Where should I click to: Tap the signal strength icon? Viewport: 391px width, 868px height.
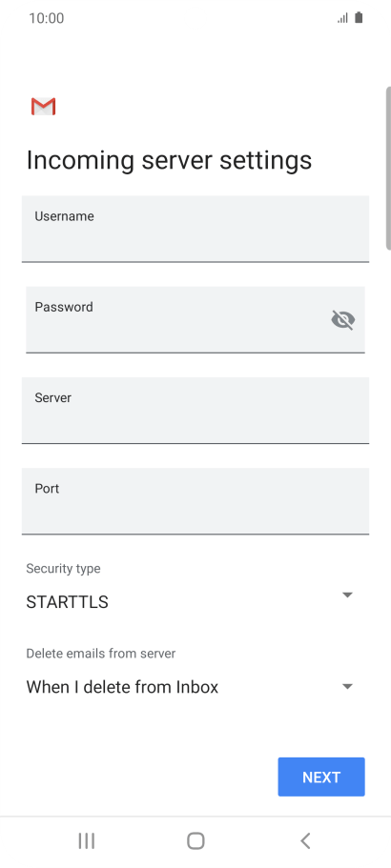pyautogui.click(x=342, y=18)
